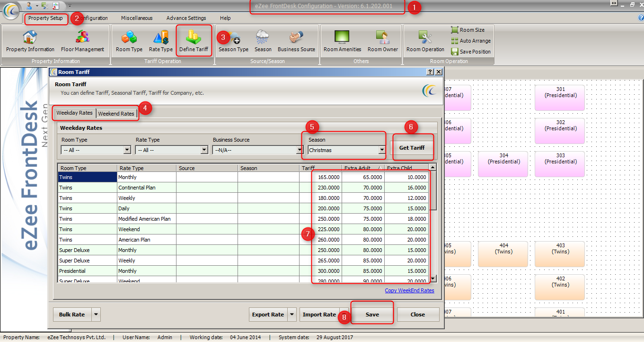Expand the Business Source dropdown
The height and width of the screenshot is (342, 644).
(x=300, y=150)
